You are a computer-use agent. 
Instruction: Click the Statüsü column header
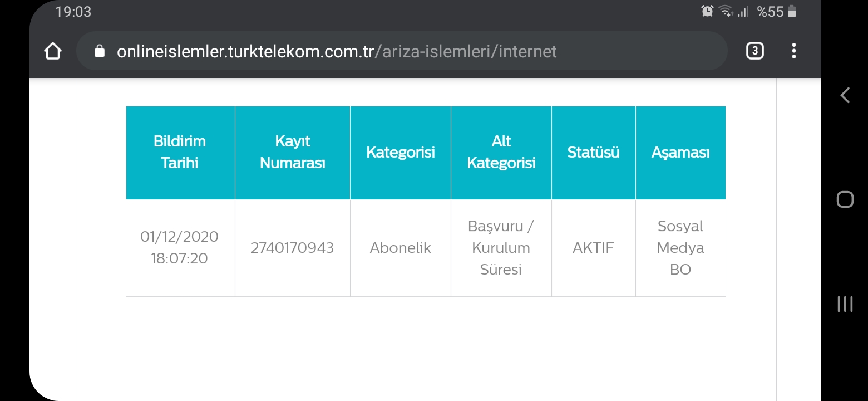(x=593, y=152)
